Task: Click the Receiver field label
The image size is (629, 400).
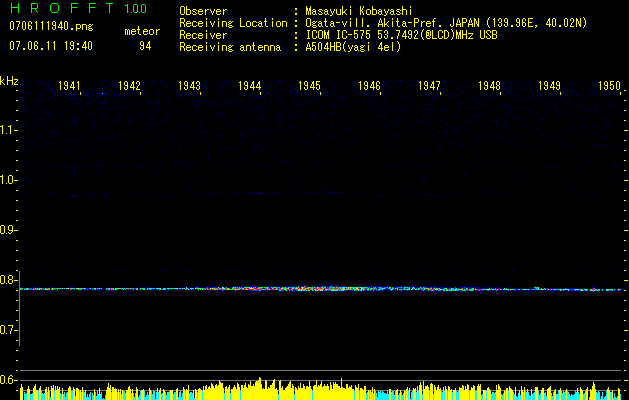Action: coord(203,35)
